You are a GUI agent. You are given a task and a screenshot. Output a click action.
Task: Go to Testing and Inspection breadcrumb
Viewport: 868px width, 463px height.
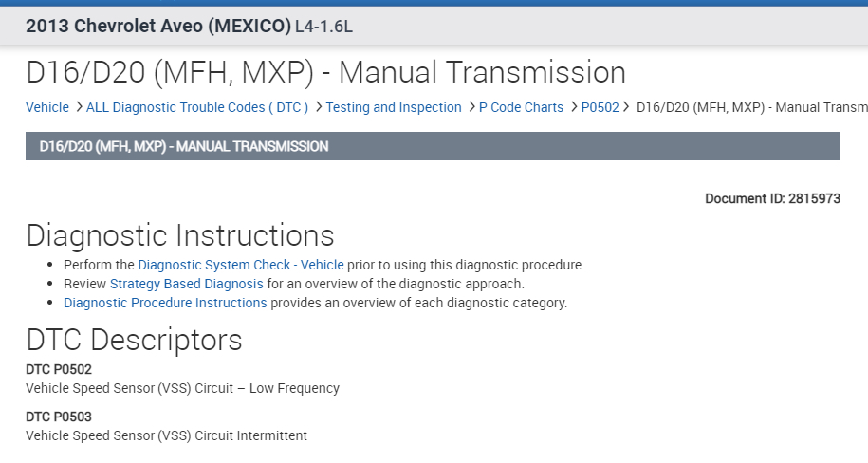[x=394, y=107]
